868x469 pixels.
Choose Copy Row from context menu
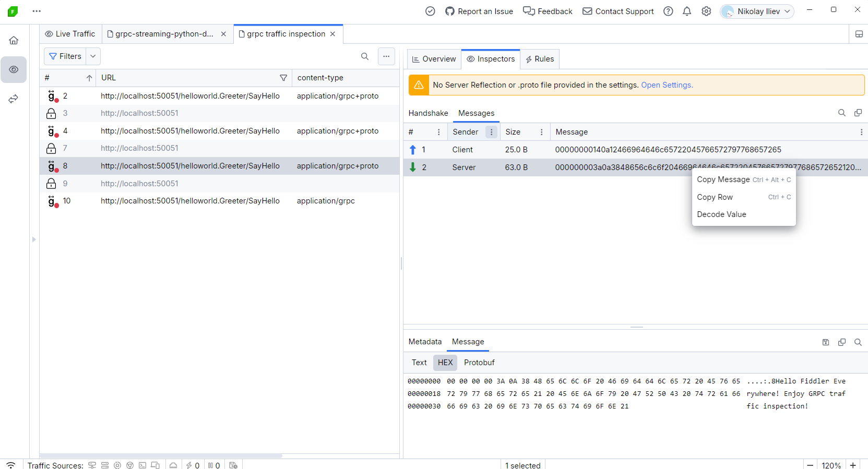[744, 197]
